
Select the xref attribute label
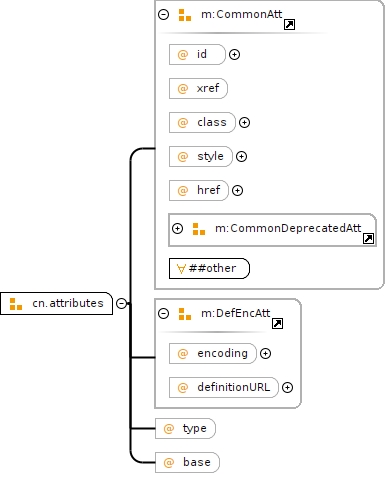pos(208,88)
